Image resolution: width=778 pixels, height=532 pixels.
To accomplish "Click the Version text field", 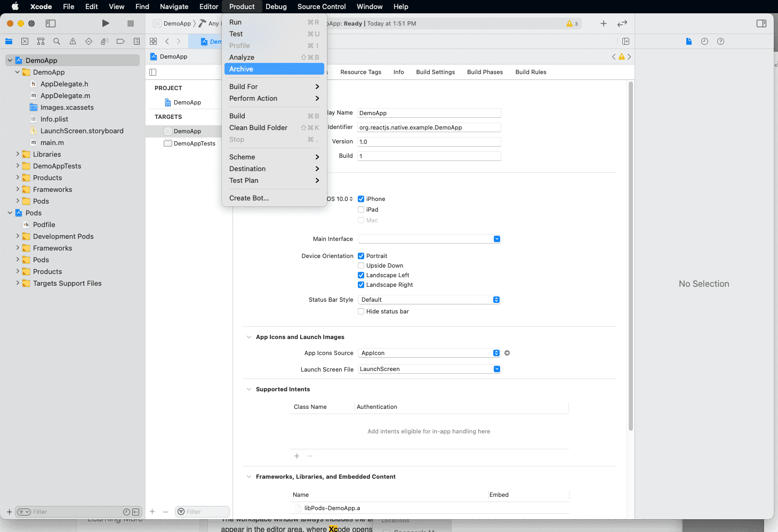I will tap(429, 142).
